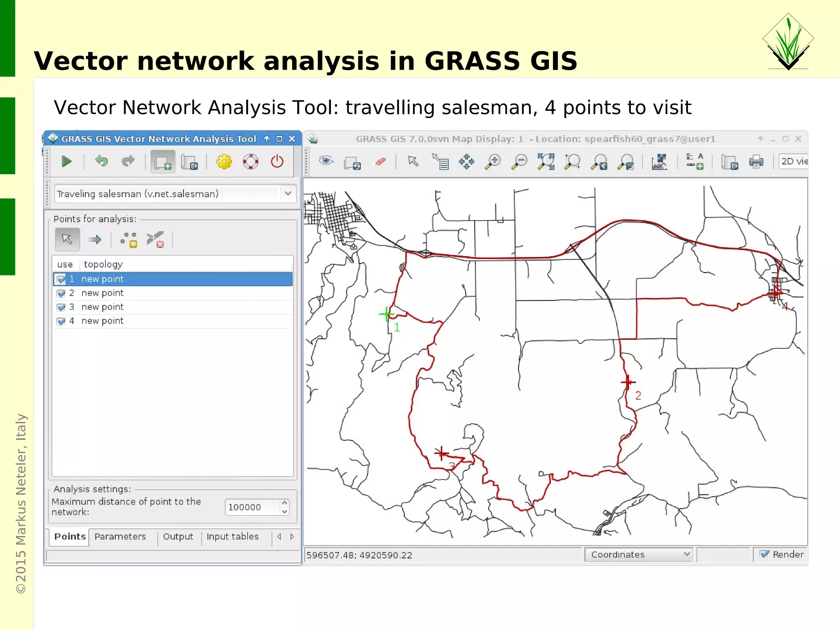Select point 4 row in points list
Image resolution: width=840 pixels, height=630 pixels.
click(103, 321)
